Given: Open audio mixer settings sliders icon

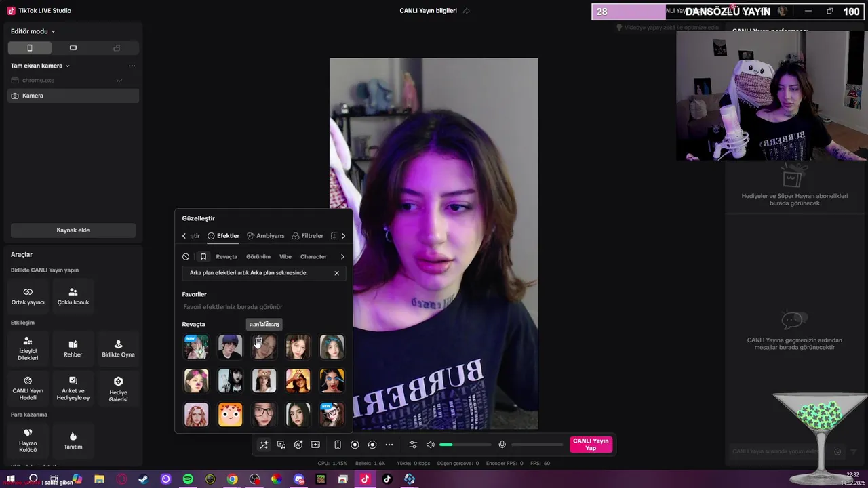Looking at the screenshot, I should (x=413, y=445).
